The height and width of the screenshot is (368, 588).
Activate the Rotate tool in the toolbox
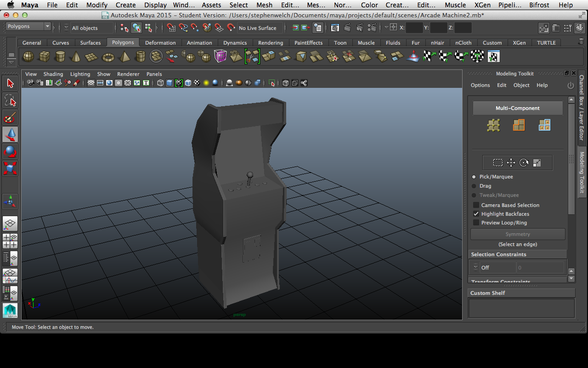(10, 151)
